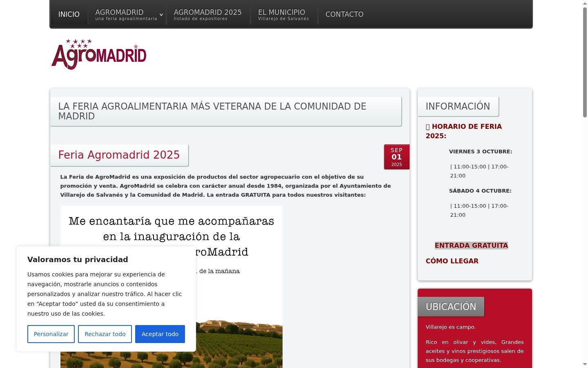The height and width of the screenshot is (368, 588).
Task: Open EL MUNICIPIO Villarejo de Salvanés menu
Action: click(x=283, y=14)
